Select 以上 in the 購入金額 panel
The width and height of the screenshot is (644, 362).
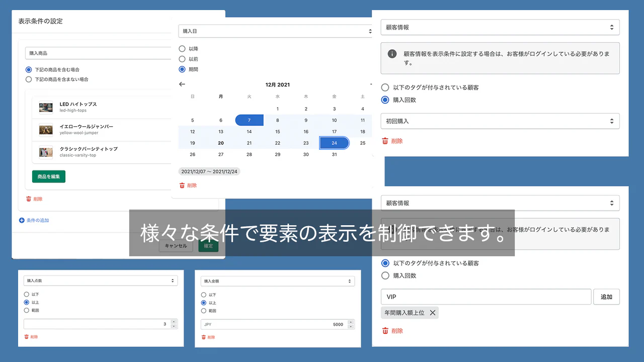(203, 303)
